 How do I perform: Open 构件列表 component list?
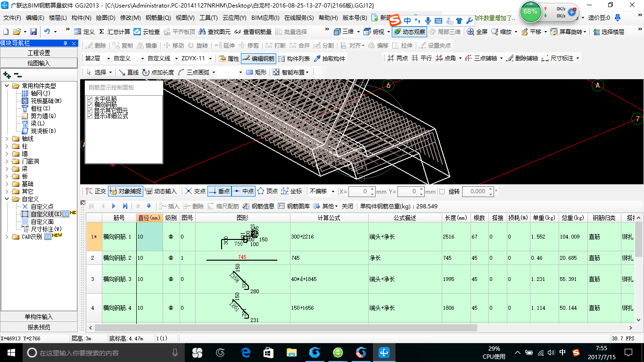[294, 58]
